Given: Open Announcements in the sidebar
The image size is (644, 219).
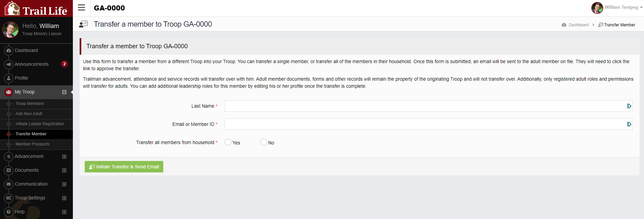Looking at the screenshot, I should click(x=32, y=64).
